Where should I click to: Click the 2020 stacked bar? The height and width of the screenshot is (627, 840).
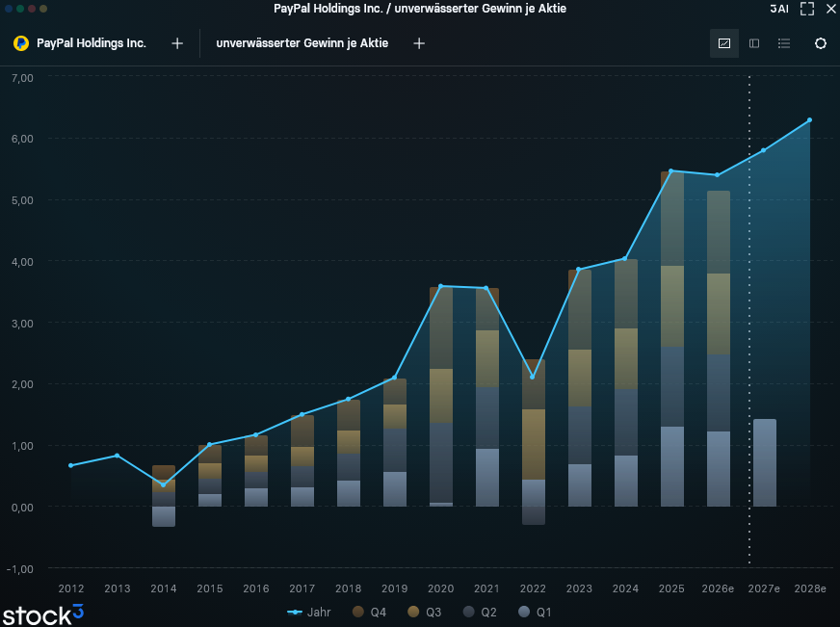click(441, 397)
